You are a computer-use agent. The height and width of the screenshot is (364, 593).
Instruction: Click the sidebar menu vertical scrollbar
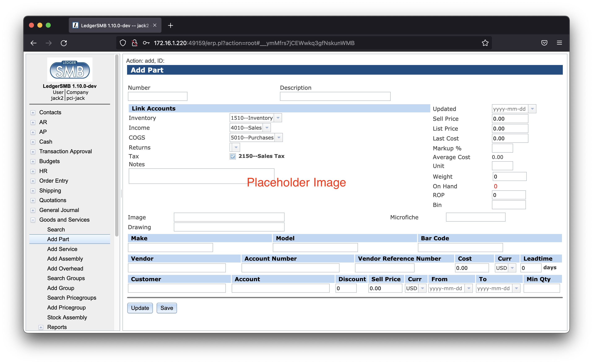[117, 146]
